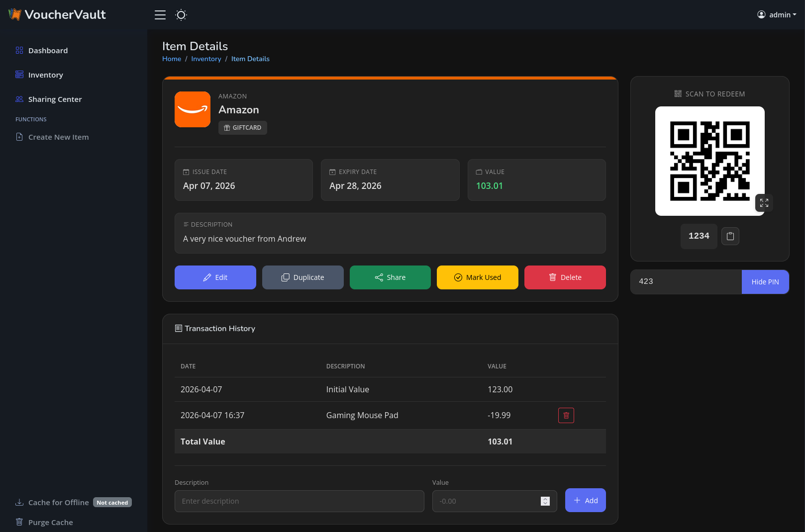Click the Expiry Date value Apr 28, 2026
This screenshot has height=532, width=805.
click(355, 186)
